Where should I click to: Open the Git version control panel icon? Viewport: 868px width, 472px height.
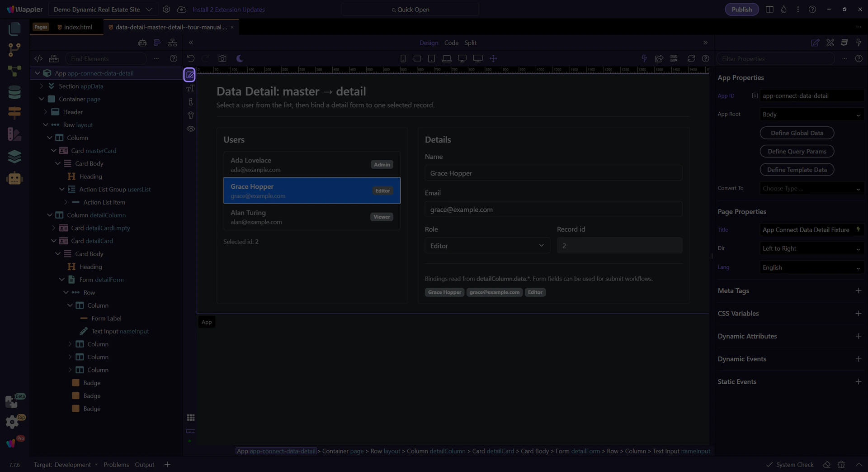(x=14, y=49)
